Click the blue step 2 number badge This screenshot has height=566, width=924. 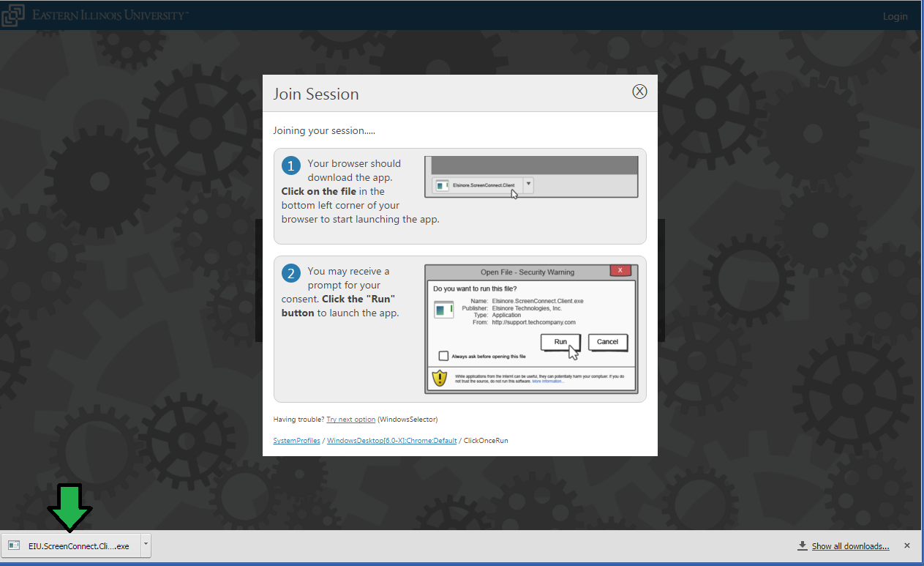pyautogui.click(x=290, y=274)
